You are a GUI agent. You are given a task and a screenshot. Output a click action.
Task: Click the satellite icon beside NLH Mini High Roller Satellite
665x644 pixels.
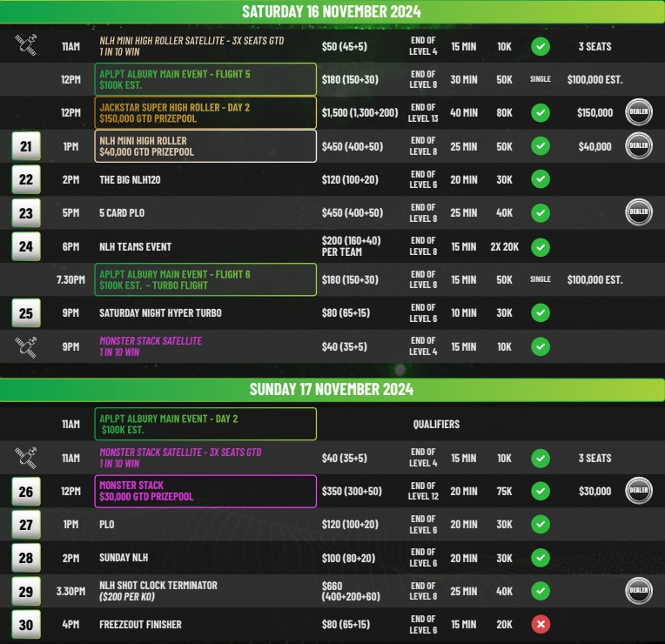[x=26, y=46]
